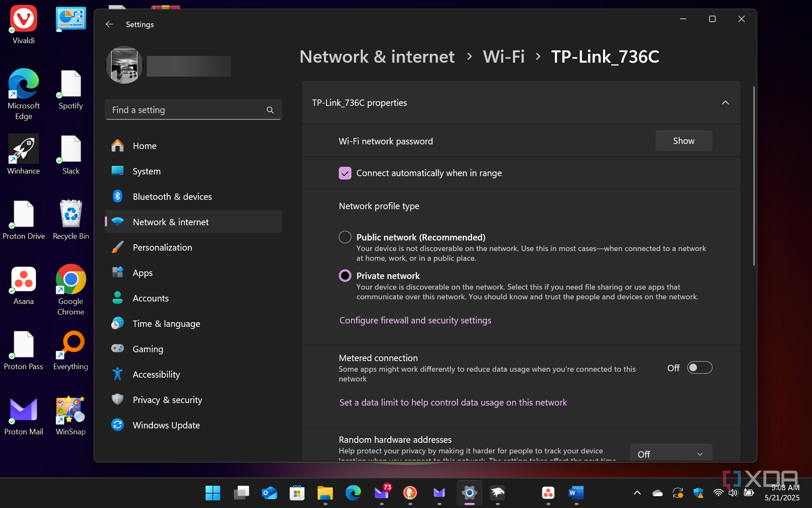Open Home in Settings sidebar
The image size is (812, 508).
coord(193,146)
